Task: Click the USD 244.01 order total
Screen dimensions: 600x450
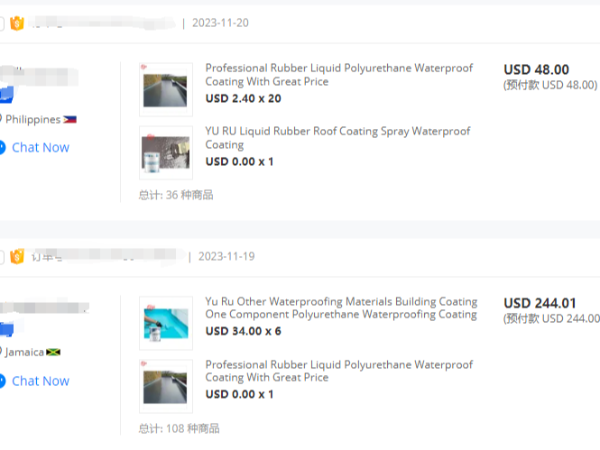Action: point(540,303)
